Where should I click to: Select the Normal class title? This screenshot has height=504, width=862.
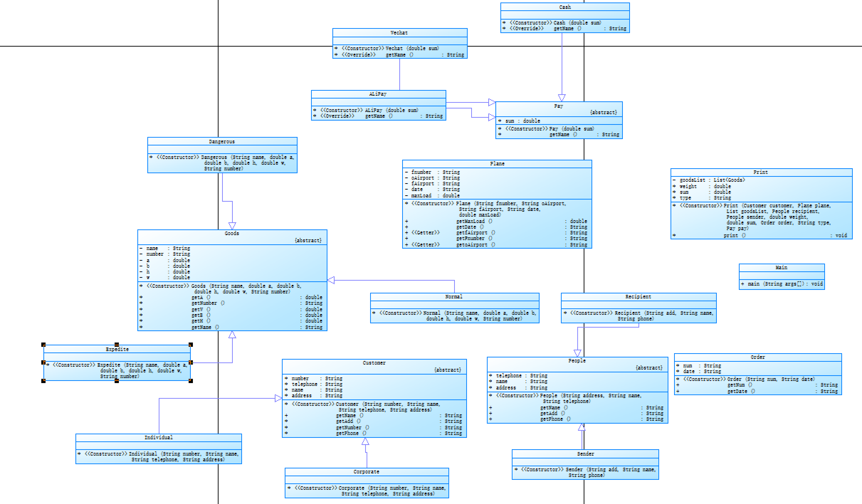454,297
